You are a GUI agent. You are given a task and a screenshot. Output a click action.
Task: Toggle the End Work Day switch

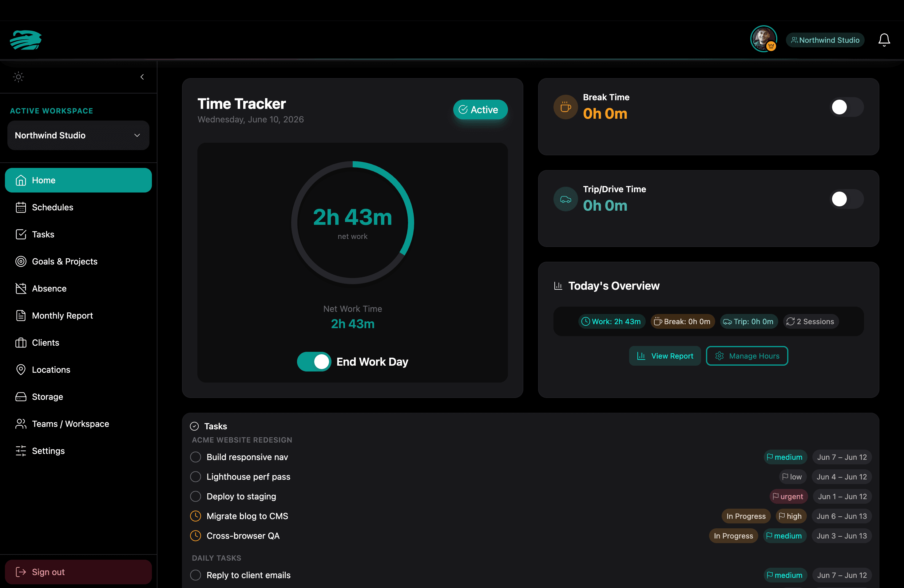point(314,362)
